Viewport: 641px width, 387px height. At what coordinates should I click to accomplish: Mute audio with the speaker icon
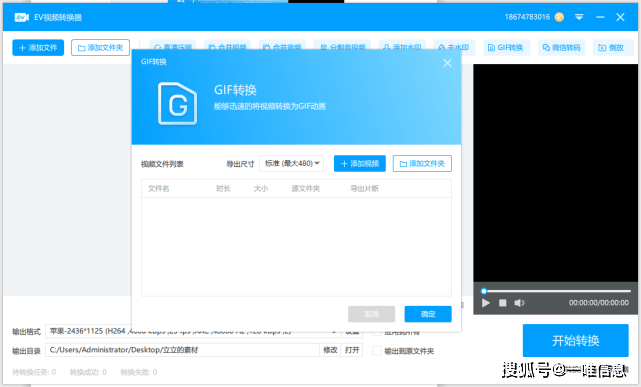519,303
